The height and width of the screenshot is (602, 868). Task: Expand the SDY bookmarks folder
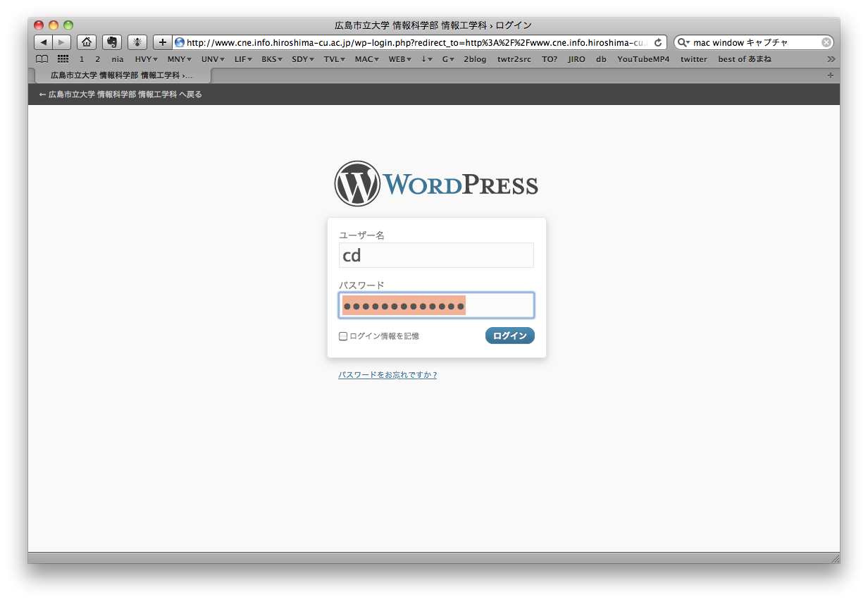pyautogui.click(x=303, y=59)
